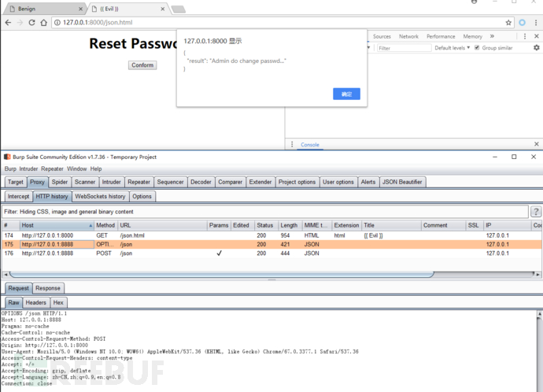Sort history by the Host column

pos(55,225)
